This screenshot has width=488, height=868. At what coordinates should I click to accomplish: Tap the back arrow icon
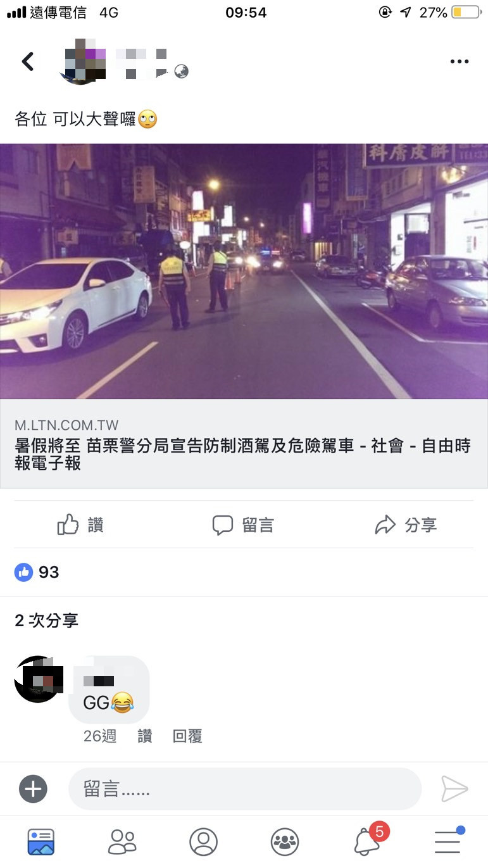click(x=28, y=61)
